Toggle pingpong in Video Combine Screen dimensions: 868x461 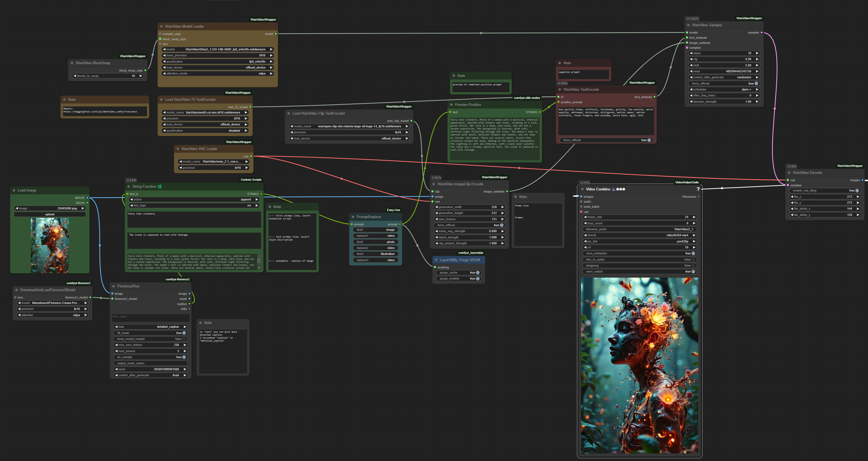click(693, 266)
